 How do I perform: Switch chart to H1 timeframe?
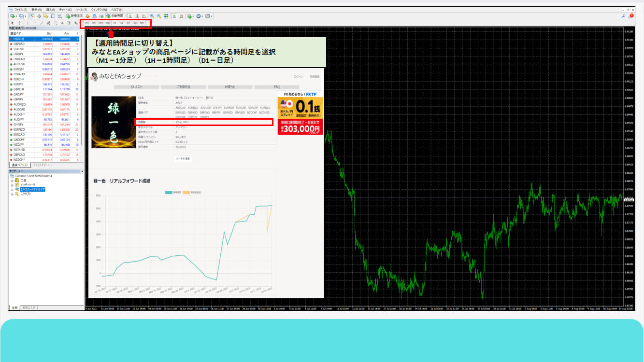114,23
